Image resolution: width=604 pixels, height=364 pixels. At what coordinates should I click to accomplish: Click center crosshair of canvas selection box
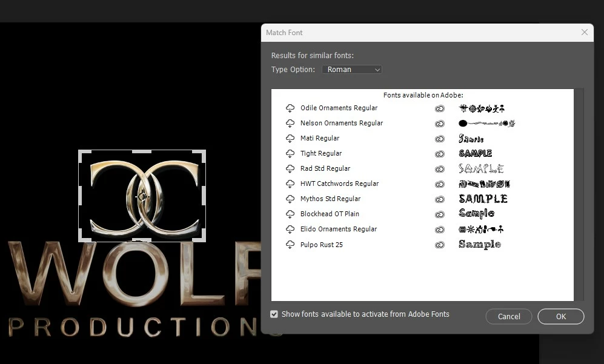click(142, 197)
